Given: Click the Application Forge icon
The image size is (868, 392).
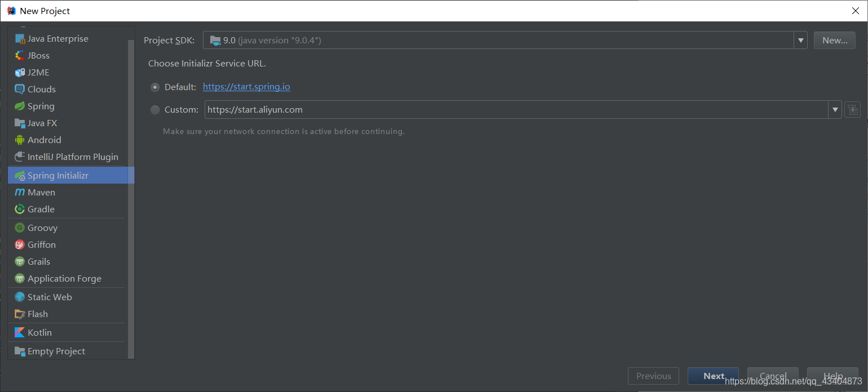Looking at the screenshot, I should coord(20,279).
